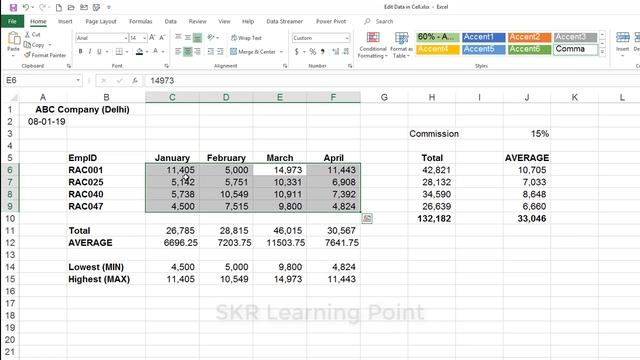
Task: Click the New blank document icon
Action: [x=59, y=7]
